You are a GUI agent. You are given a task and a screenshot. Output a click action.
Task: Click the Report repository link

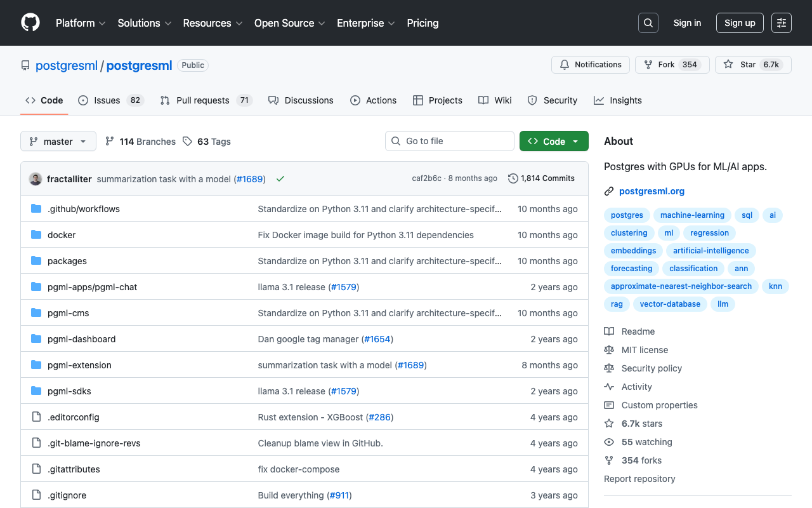(639, 479)
